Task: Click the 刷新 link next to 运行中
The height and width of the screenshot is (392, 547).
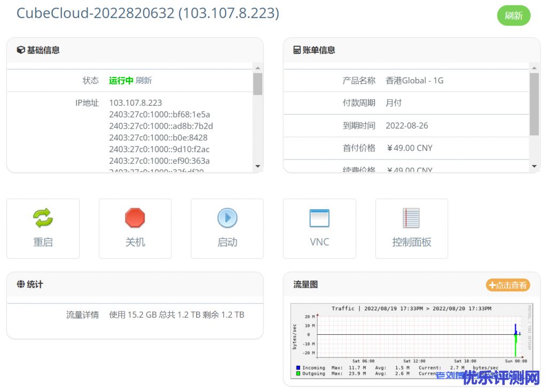Action: click(144, 81)
